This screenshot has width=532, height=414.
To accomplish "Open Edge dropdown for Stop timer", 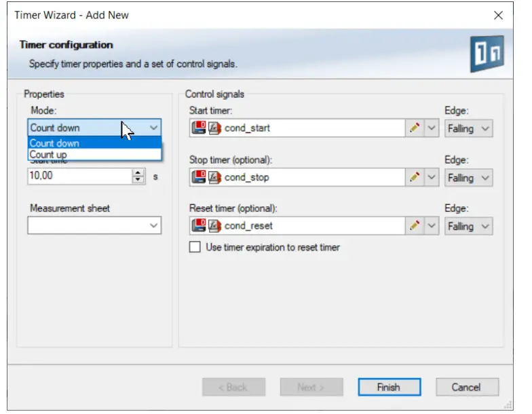I will point(468,178).
